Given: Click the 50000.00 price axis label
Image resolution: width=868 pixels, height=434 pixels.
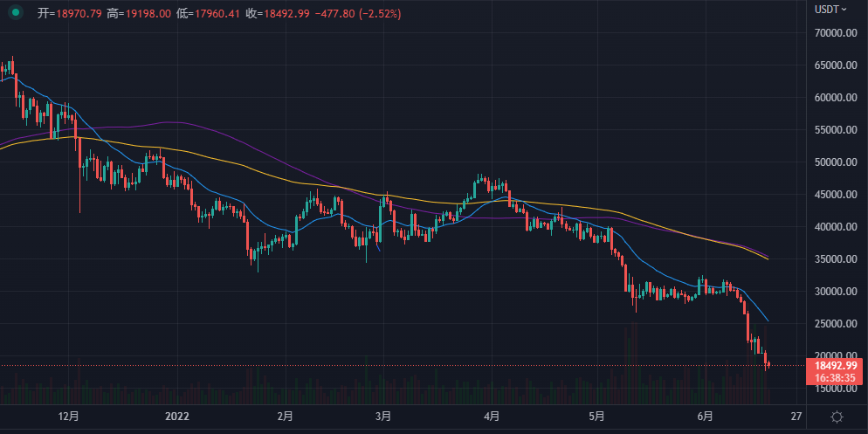Looking at the screenshot, I should coord(836,162).
